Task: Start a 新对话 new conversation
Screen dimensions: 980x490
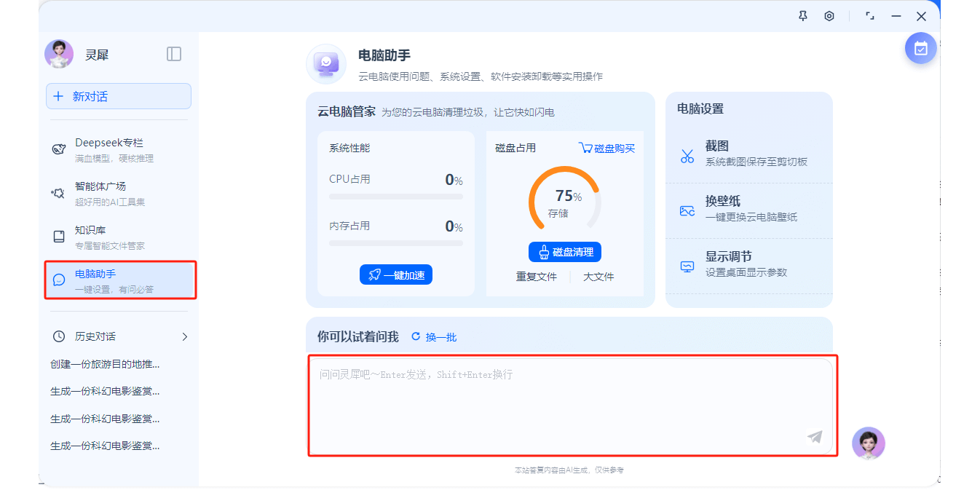Action: click(119, 96)
